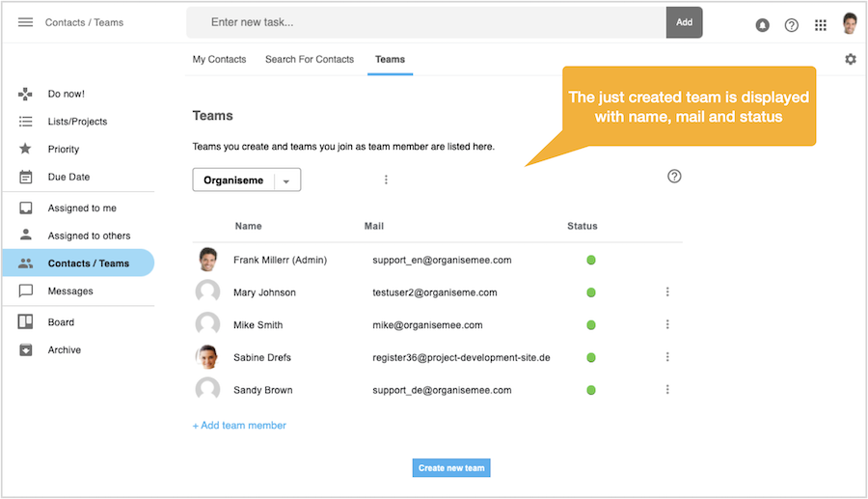Switch to the My Contacts tab

[219, 59]
